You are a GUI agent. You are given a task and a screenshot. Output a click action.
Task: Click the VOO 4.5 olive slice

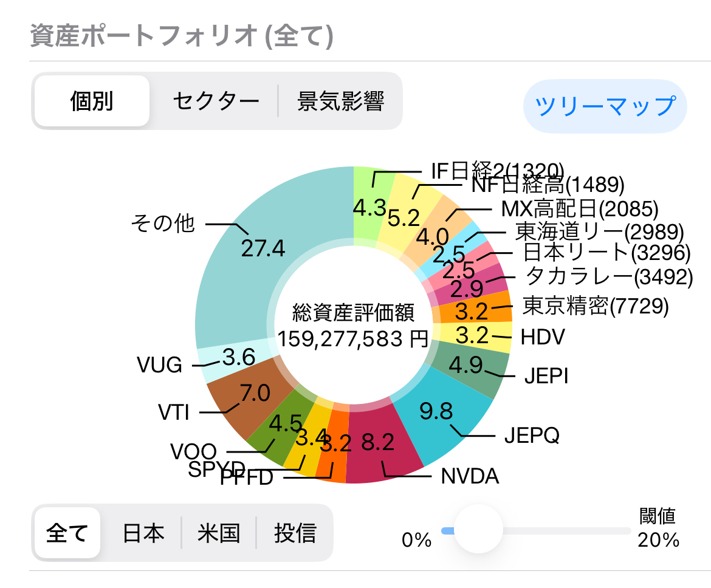[286, 425]
